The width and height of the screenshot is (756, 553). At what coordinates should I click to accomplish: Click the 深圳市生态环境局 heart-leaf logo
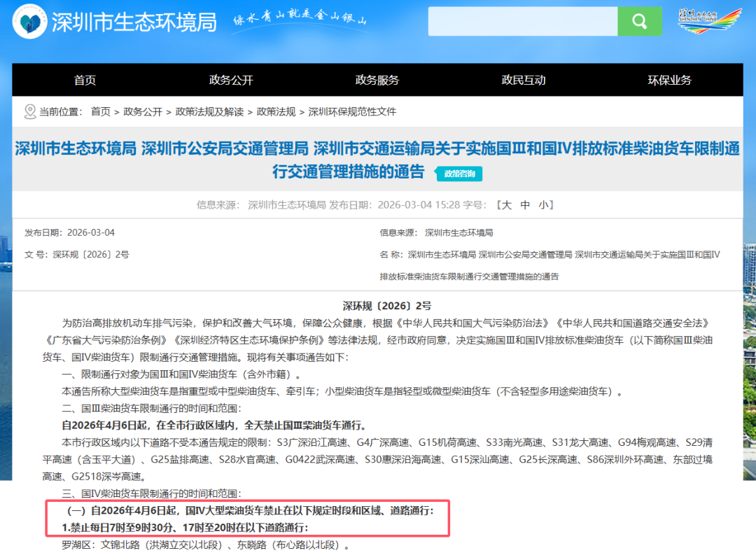tap(29, 21)
